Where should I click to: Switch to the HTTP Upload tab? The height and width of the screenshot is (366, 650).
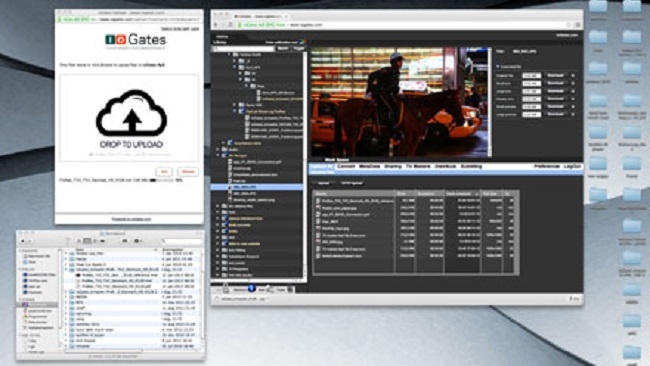pos(351,183)
